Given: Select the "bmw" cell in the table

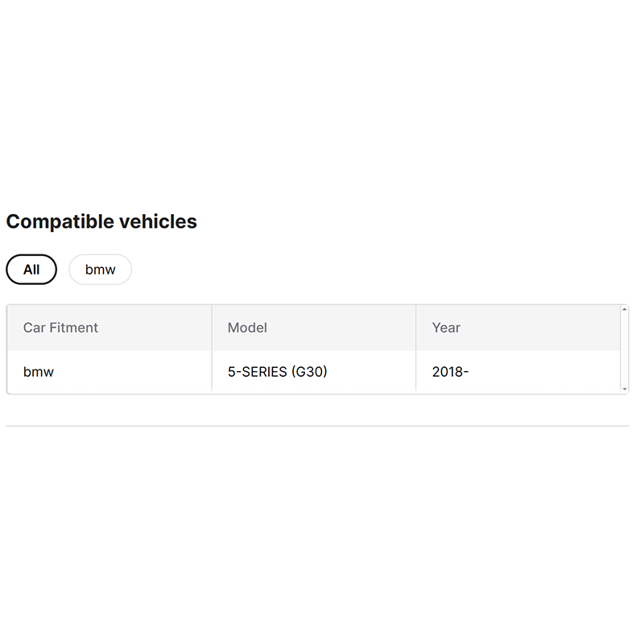Looking at the screenshot, I should [39, 372].
